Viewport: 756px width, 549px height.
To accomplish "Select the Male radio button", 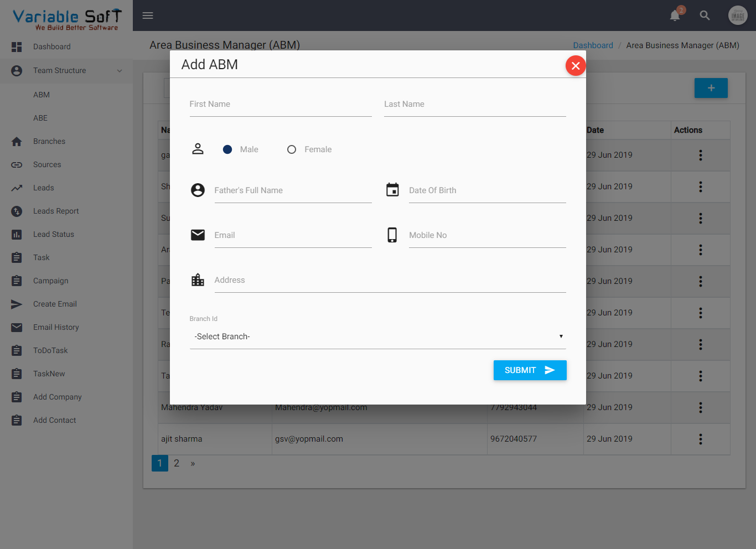I will pos(227,149).
